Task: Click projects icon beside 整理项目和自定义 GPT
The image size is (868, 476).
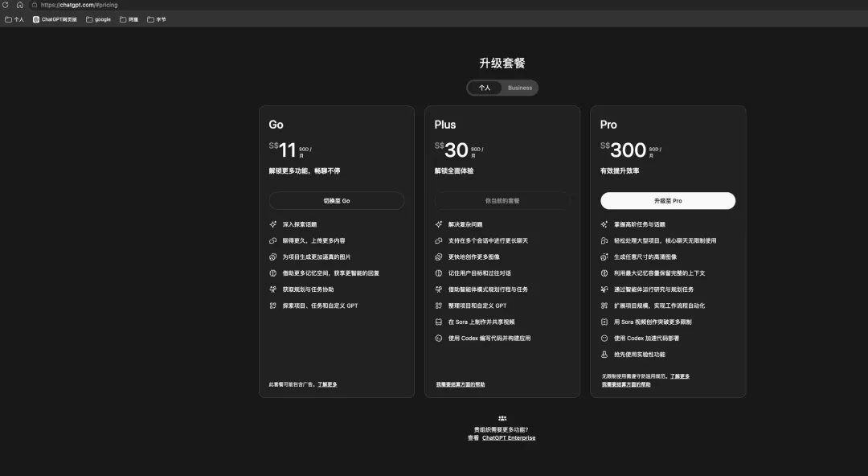Action: [x=439, y=306]
